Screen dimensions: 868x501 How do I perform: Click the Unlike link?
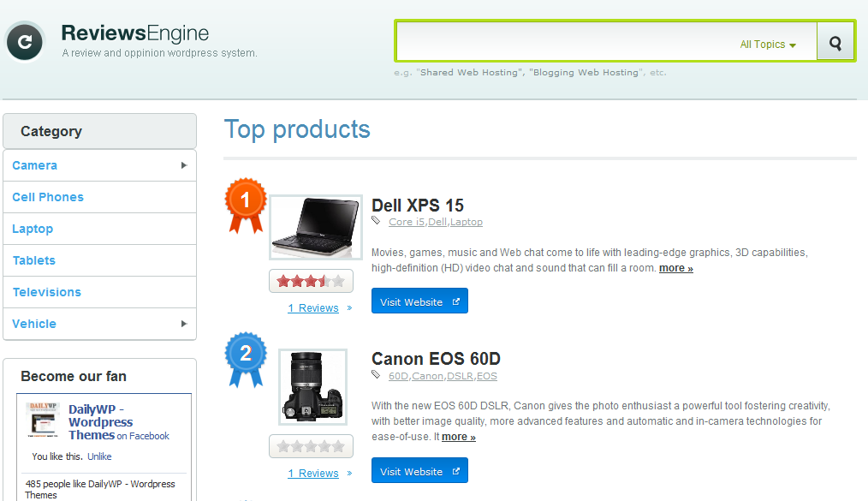tap(99, 456)
